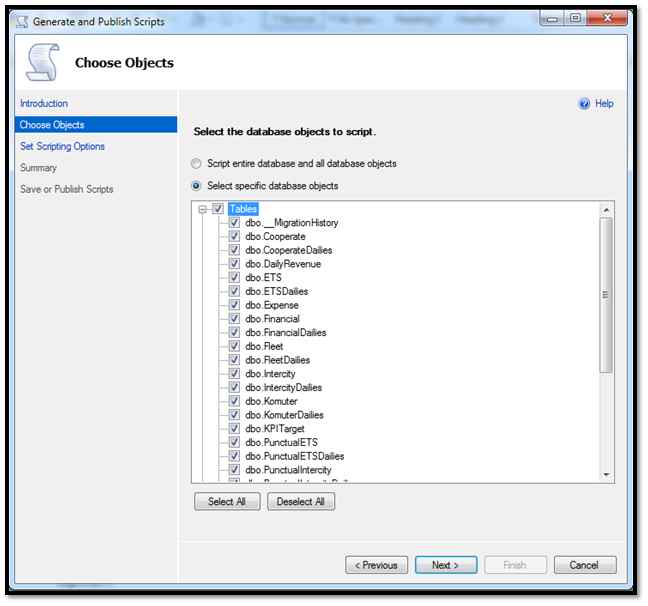Click the object list scroll up arrow
The width and height of the screenshot is (648, 606).
[x=606, y=210]
